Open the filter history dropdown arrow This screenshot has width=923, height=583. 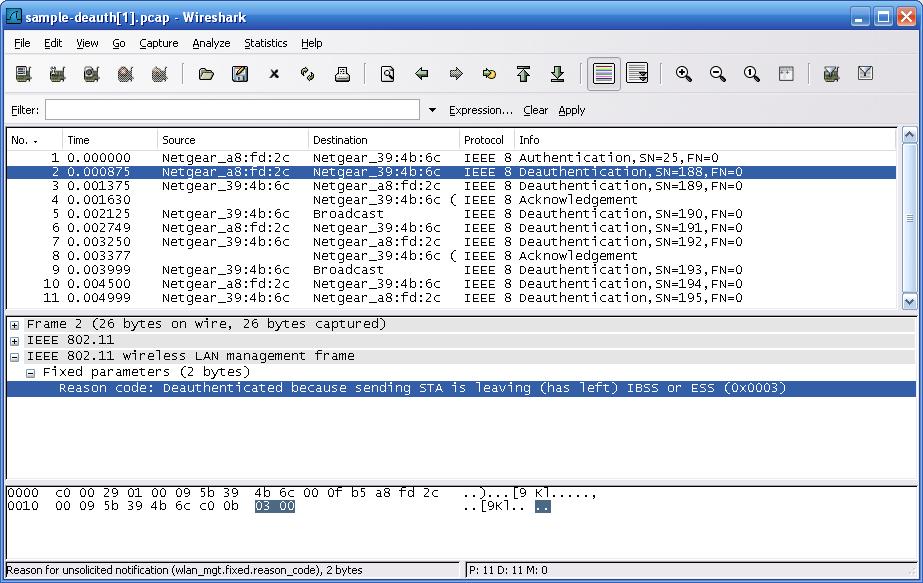click(x=432, y=110)
